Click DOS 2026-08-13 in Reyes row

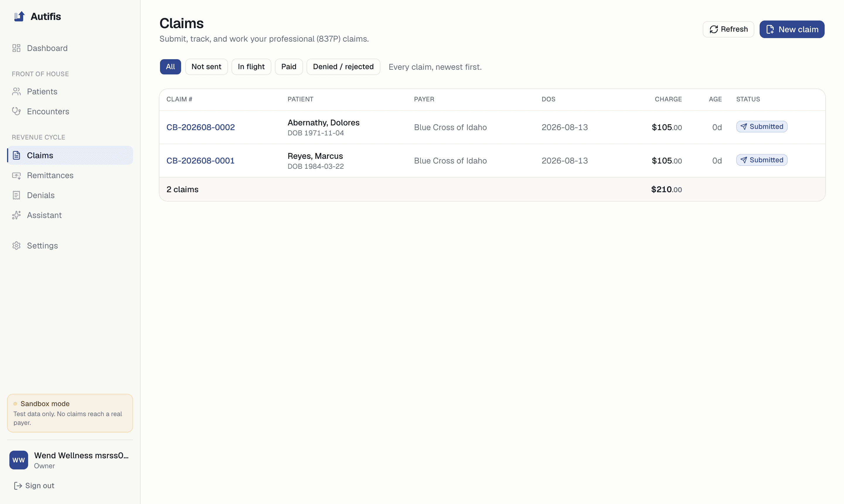(x=564, y=161)
